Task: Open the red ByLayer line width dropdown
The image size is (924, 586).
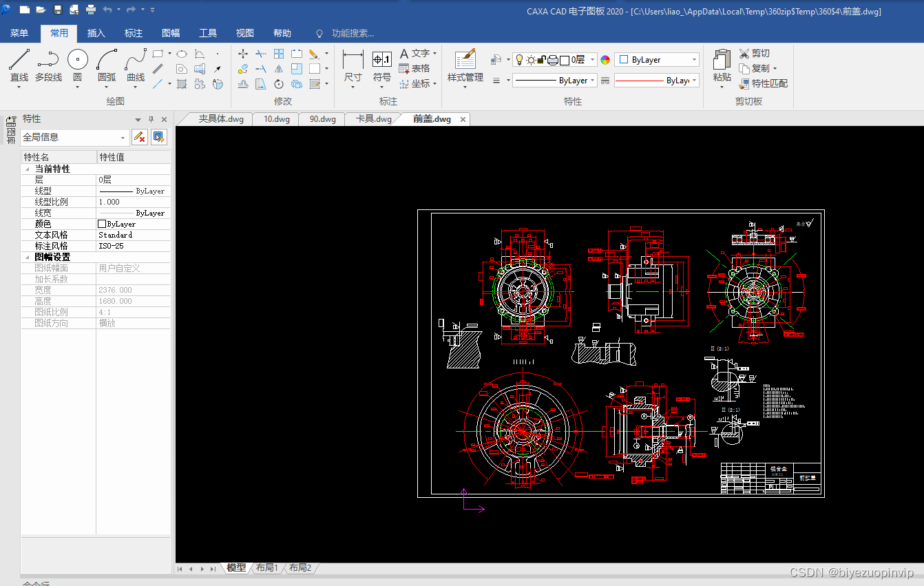Action: (x=657, y=81)
